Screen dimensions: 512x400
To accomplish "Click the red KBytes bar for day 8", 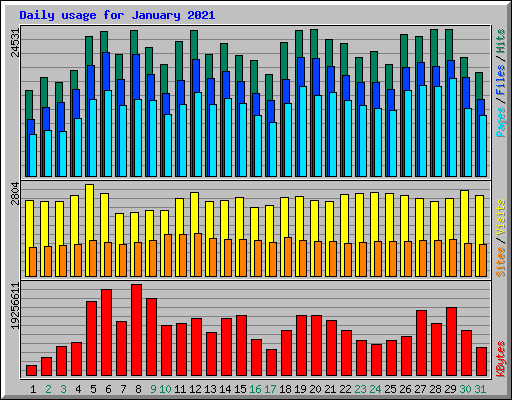I will tap(136, 330).
